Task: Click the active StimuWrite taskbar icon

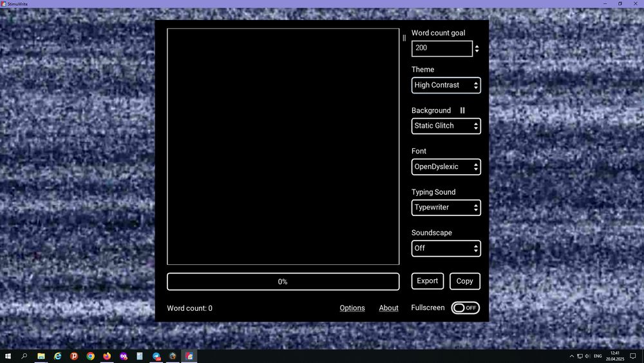Action: [x=189, y=356]
